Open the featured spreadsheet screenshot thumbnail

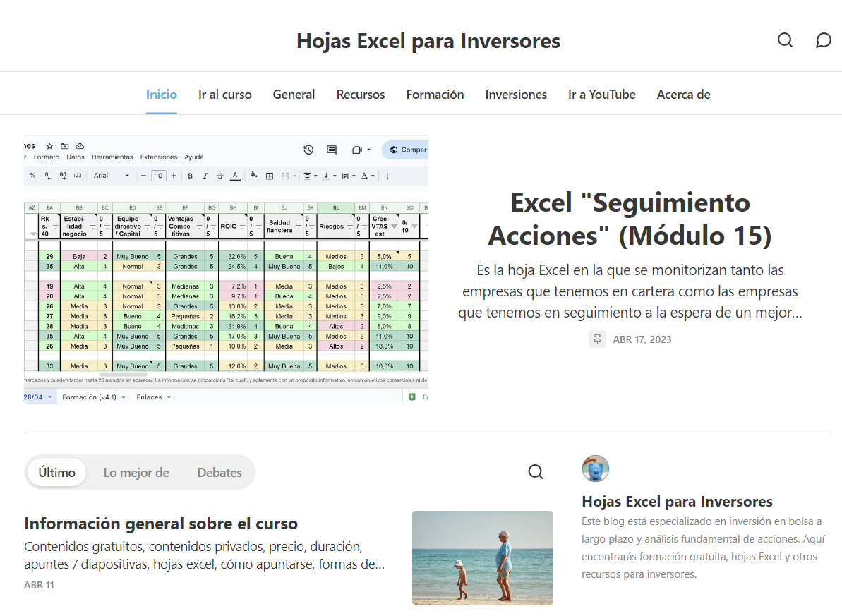[226, 270]
